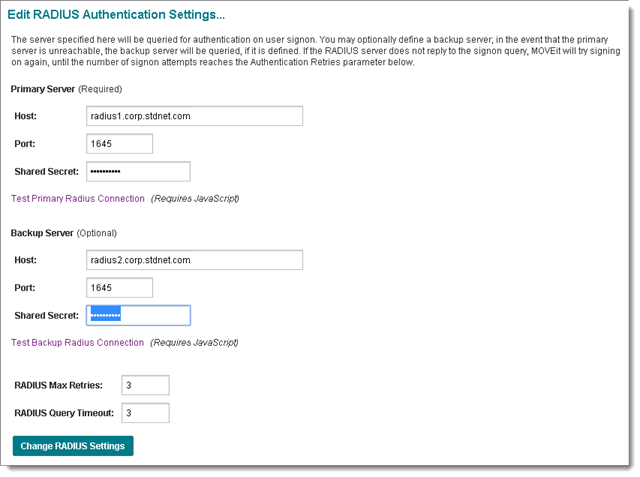The width and height of the screenshot is (640, 477).
Task: Focus the Primary Server Port field
Action: 119,144
